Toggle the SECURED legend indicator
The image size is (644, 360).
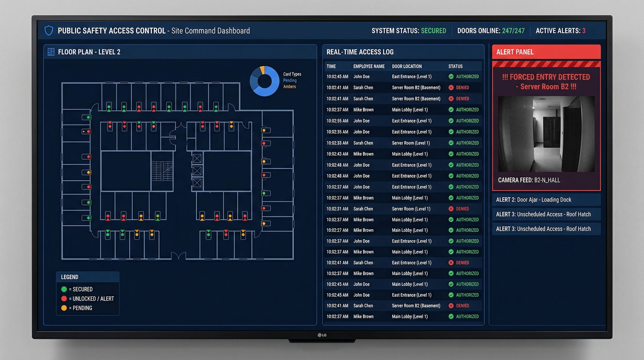tap(64, 289)
